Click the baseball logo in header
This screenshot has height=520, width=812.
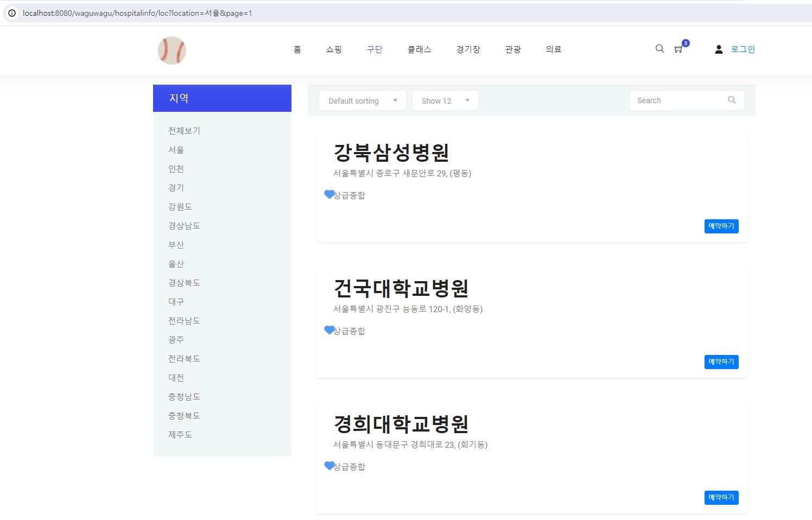pyautogui.click(x=172, y=50)
